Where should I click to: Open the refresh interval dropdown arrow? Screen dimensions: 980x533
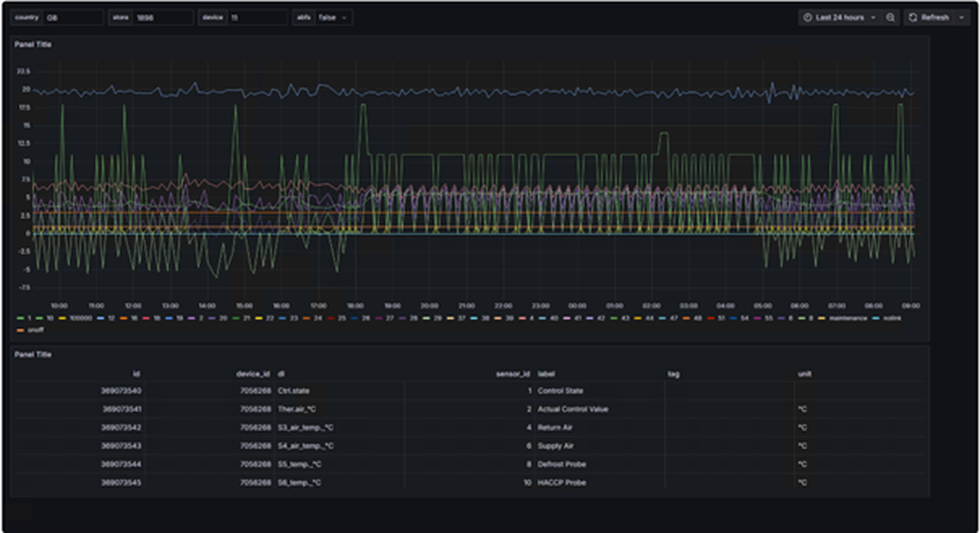coord(960,16)
